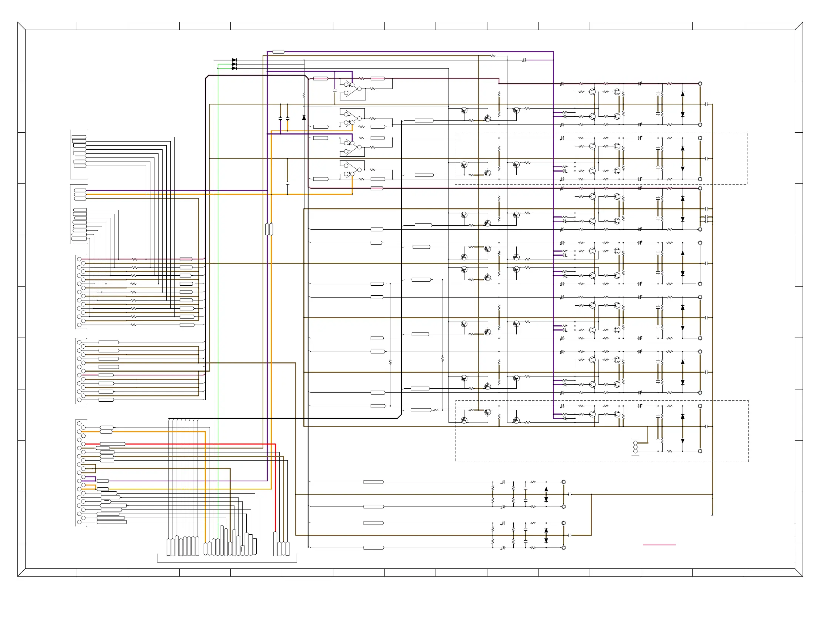Click the bottom pin where the red wire ends
This screenshot has height=624, width=840.
[275, 544]
